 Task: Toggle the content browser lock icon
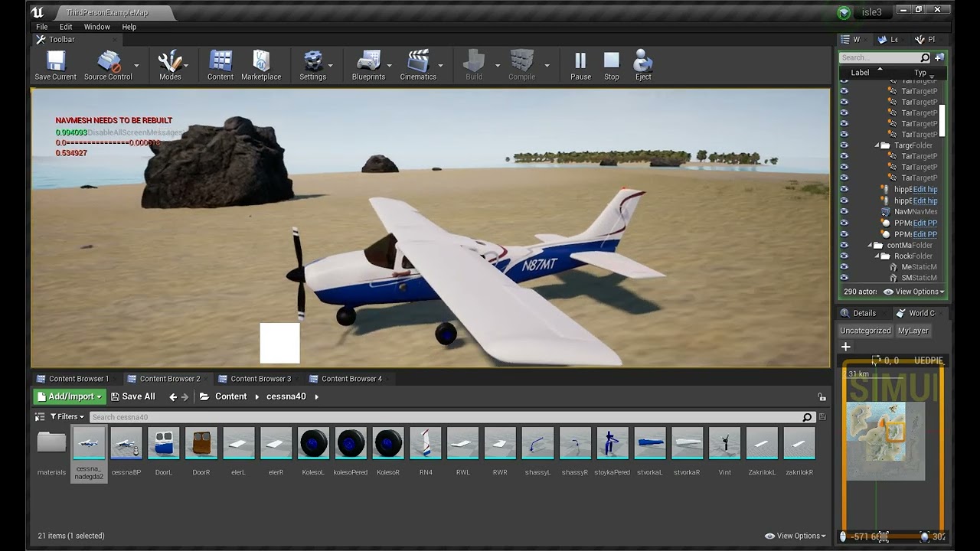pyautogui.click(x=822, y=397)
